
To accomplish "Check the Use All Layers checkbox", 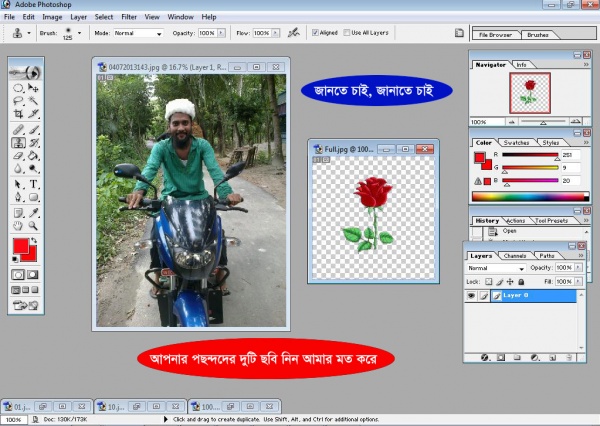I will tap(346, 33).
